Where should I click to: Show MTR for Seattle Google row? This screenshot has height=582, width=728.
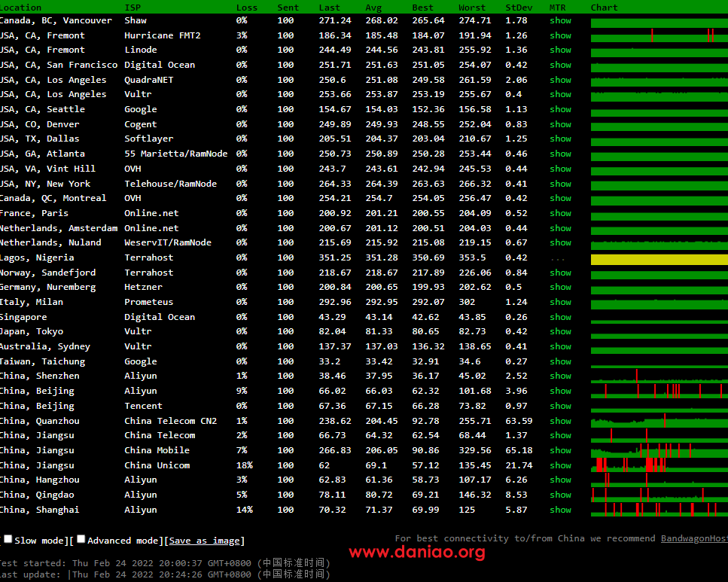pyautogui.click(x=560, y=109)
